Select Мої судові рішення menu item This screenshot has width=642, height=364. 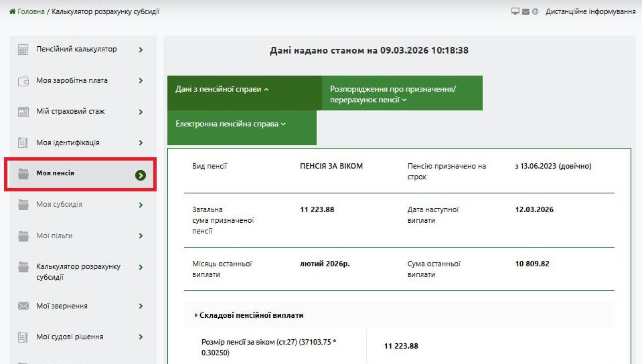(70, 337)
